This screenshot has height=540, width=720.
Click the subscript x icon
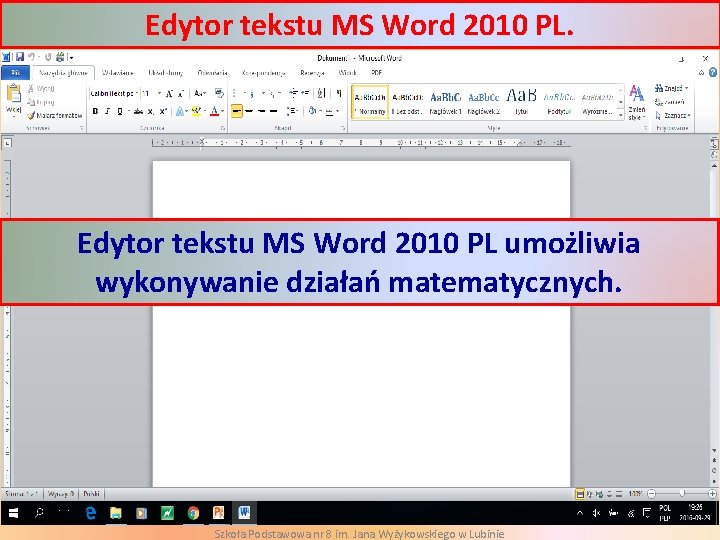(x=151, y=112)
